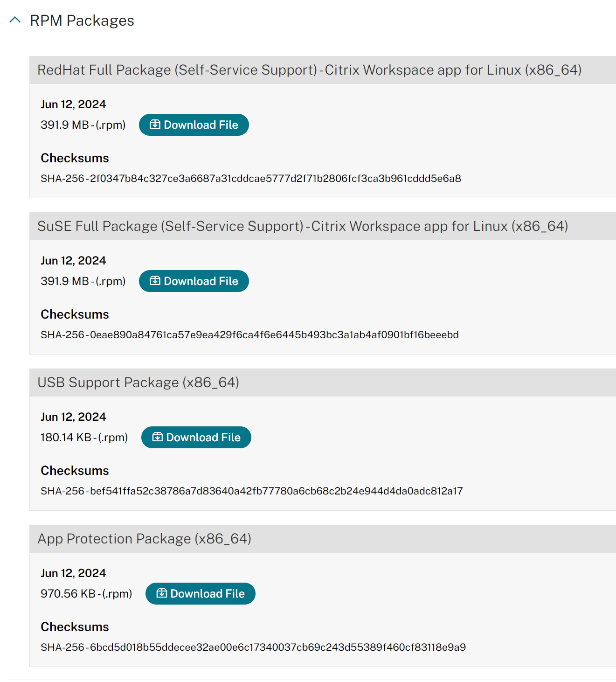The height and width of the screenshot is (682, 616).
Task: Click the 180.14 KB file size text
Action: tap(84, 438)
